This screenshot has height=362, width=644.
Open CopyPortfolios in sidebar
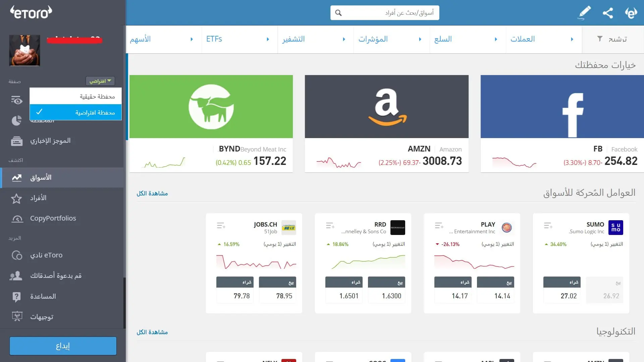click(53, 218)
